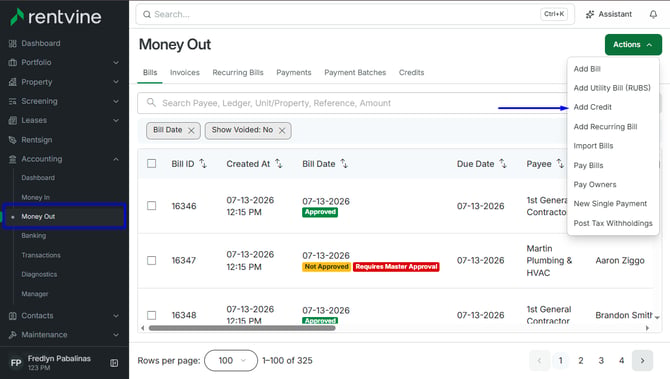Choose New Single Payment option
Screen dimensions: 670x379
tap(610, 204)
